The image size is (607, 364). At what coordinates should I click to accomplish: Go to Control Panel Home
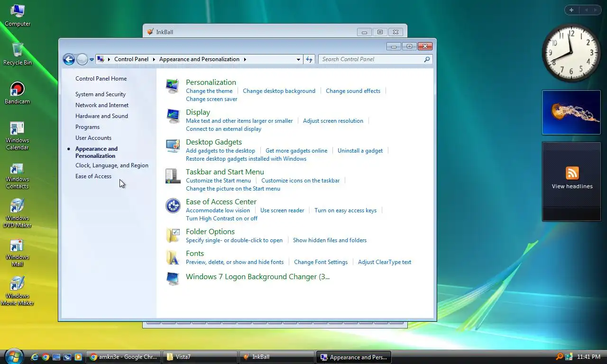point(101,79)
